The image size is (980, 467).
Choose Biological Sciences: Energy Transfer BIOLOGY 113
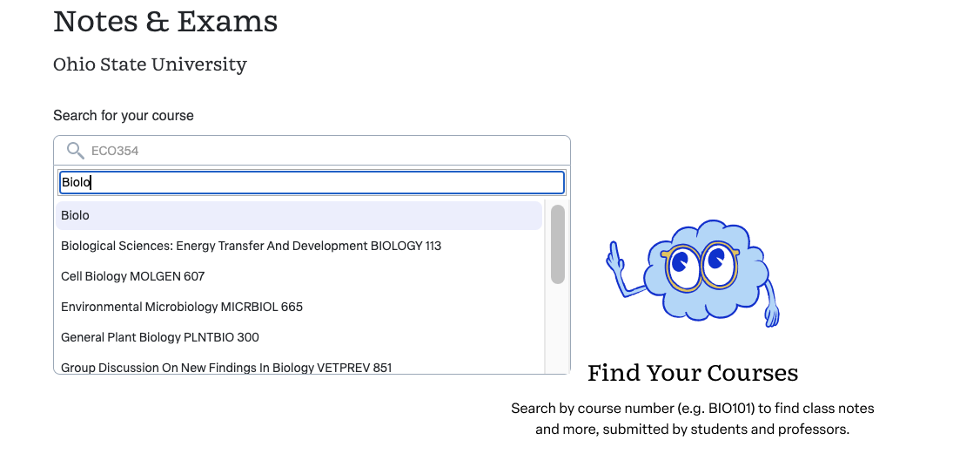coord(299,246)
